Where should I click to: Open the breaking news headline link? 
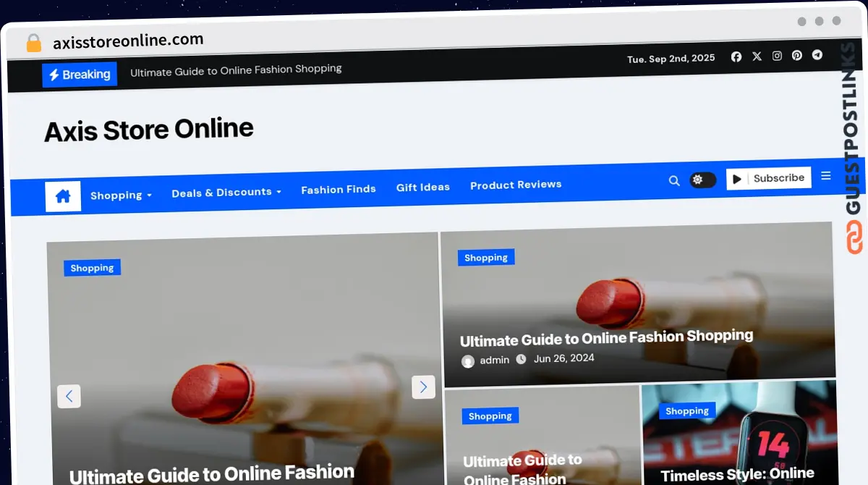pyautogui.click(x=236, y=69)
